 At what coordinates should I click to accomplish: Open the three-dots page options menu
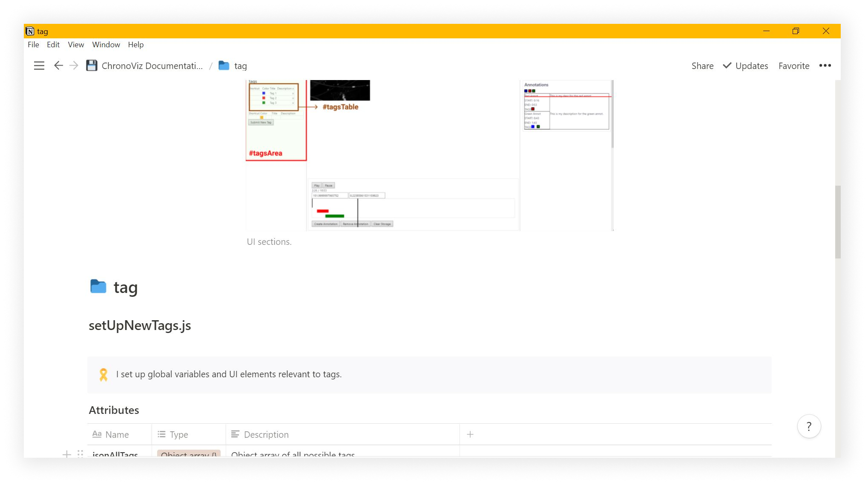pos(825,66)
